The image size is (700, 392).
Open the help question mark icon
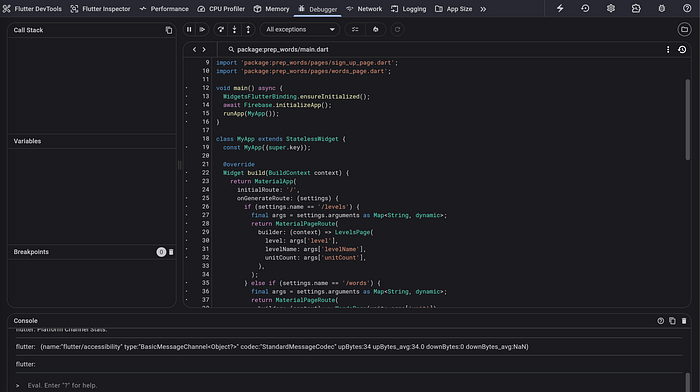687,8
